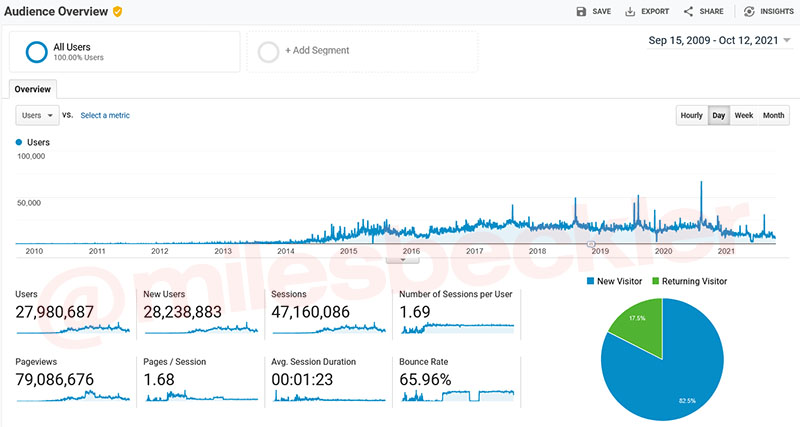The image size is (800, 427).
Task: Click the green Returning Visitor legend swatch
Action: (x=656, y=282)
